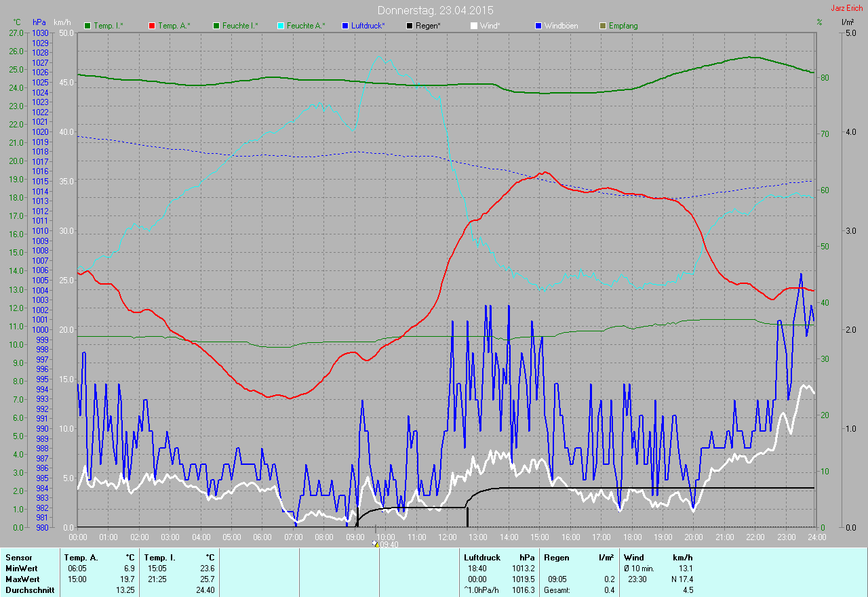Click the red Temp. A.* legend swatch
Image resolution: width=868 pixels, height=597 pixels.
152,26
